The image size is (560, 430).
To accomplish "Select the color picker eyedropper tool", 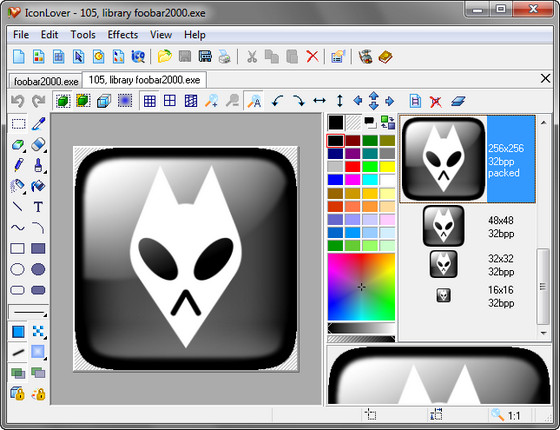I will 38,124.
